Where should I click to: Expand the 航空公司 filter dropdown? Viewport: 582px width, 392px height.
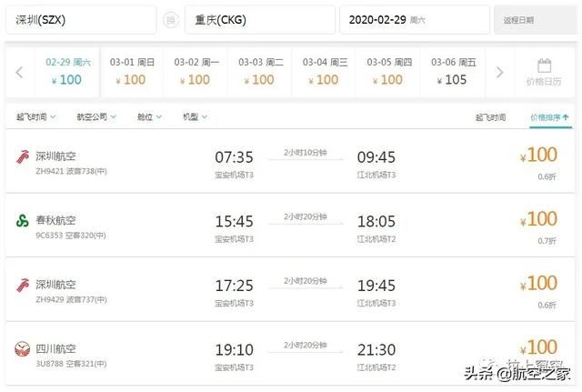96,117
